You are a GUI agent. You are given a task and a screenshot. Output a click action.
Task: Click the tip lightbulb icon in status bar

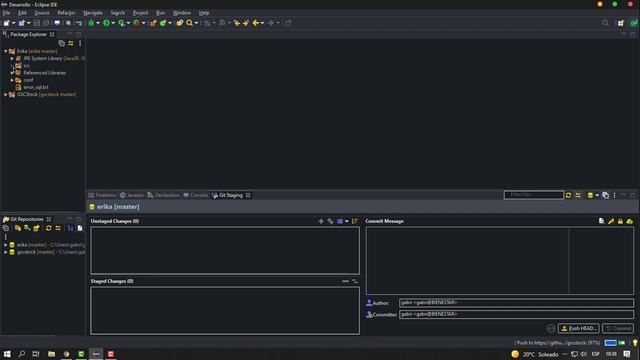[x=635, y=343]
